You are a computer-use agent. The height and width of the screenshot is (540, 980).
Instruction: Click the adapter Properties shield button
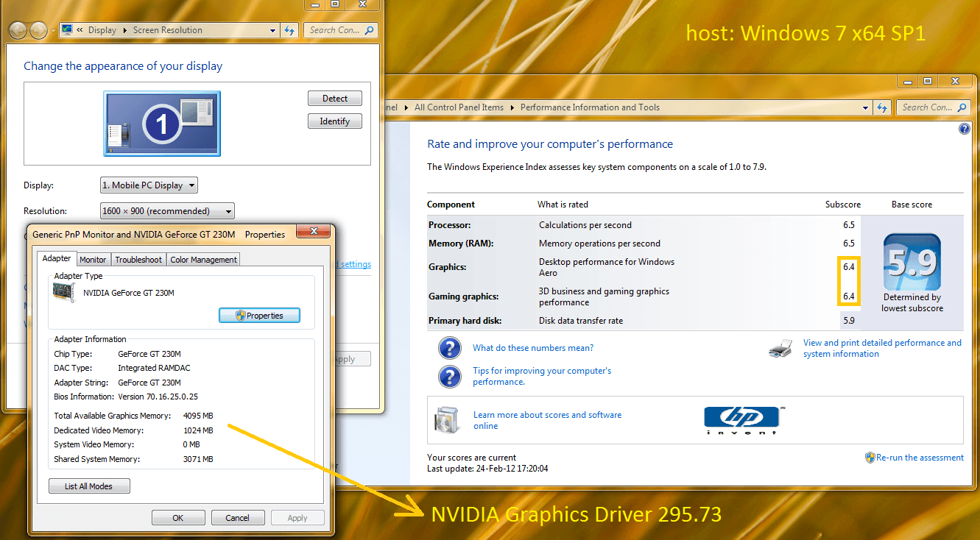pyautogui.click(x=259, y=316)
